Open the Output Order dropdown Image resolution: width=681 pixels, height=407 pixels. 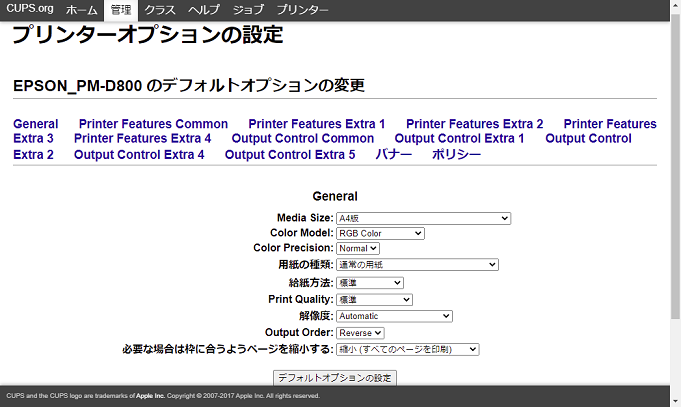tap(360, 333)
